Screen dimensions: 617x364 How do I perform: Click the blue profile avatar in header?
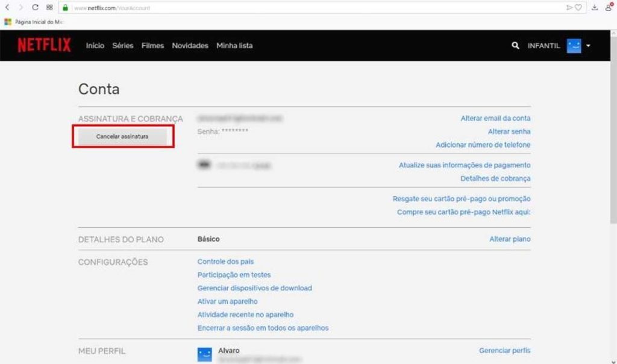point(574,46)
